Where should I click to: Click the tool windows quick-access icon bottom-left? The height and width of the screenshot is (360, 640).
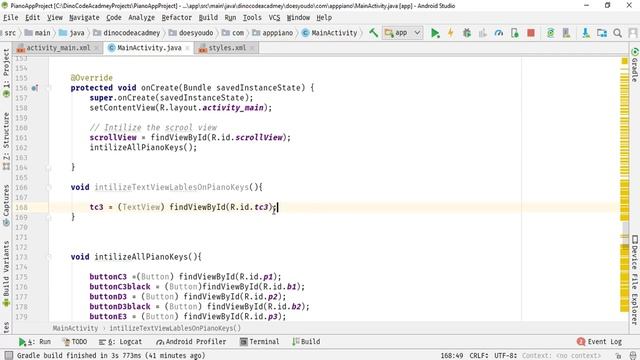click(x=8, y=355)
